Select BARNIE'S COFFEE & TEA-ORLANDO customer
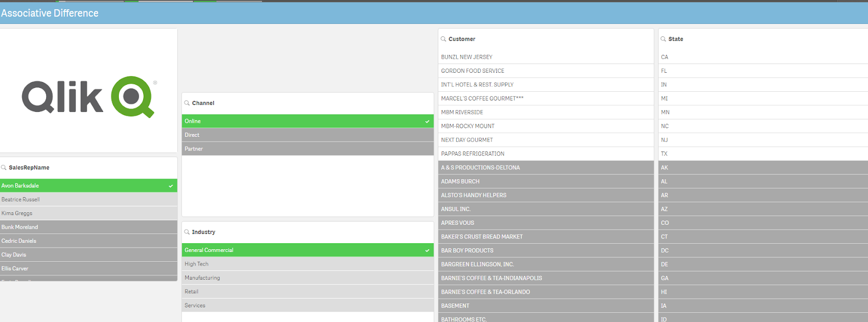This screenshot has width=868, height=322. [546, 292]
